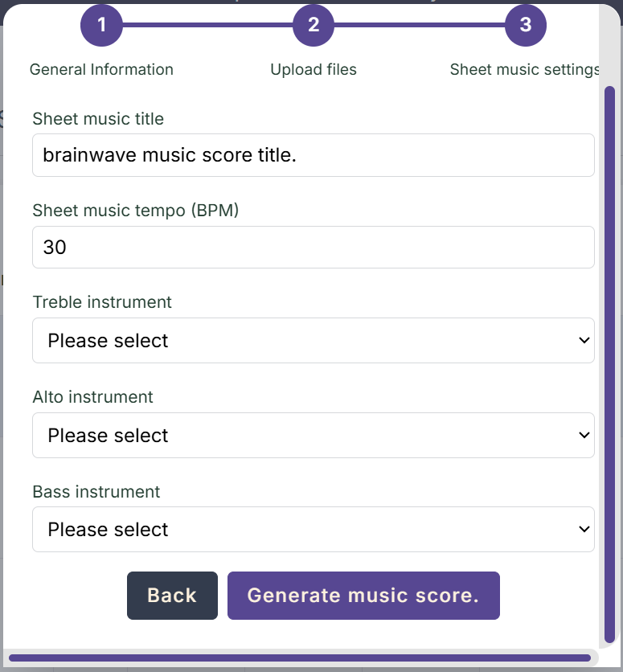Open the Alto instrument dropdown

[314, 436]
